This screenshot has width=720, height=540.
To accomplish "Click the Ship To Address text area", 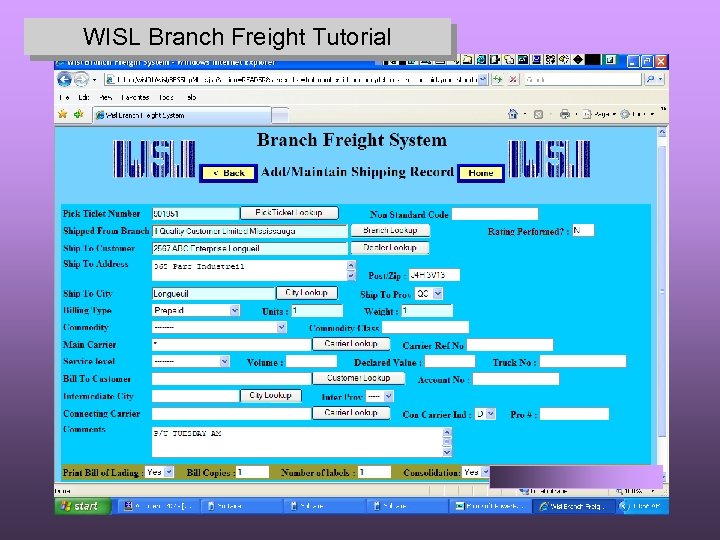I will [253, 270].
